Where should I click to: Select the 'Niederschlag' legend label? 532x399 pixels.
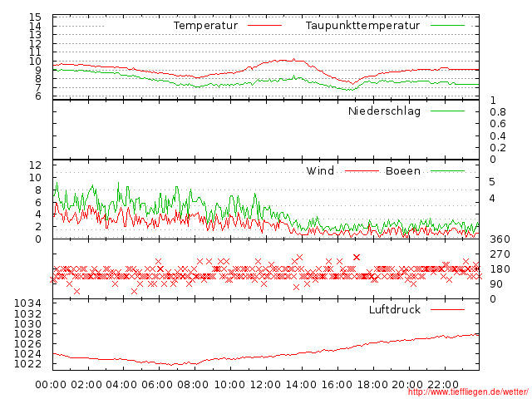(x=384, y=111)
